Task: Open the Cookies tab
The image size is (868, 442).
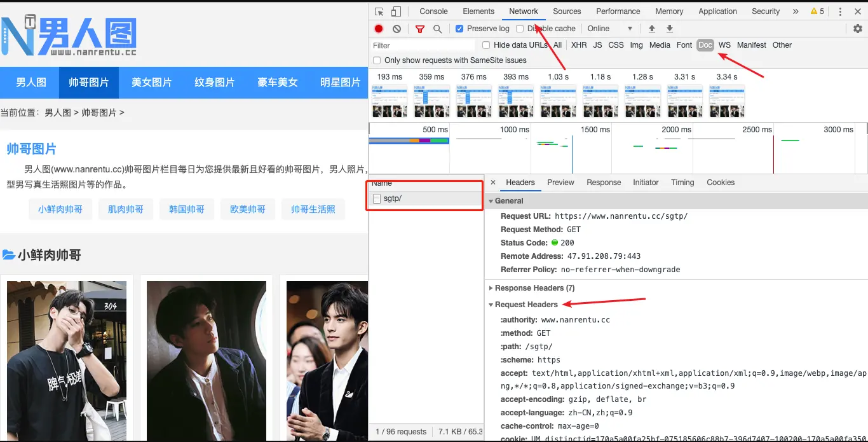Action: [721, 183]
